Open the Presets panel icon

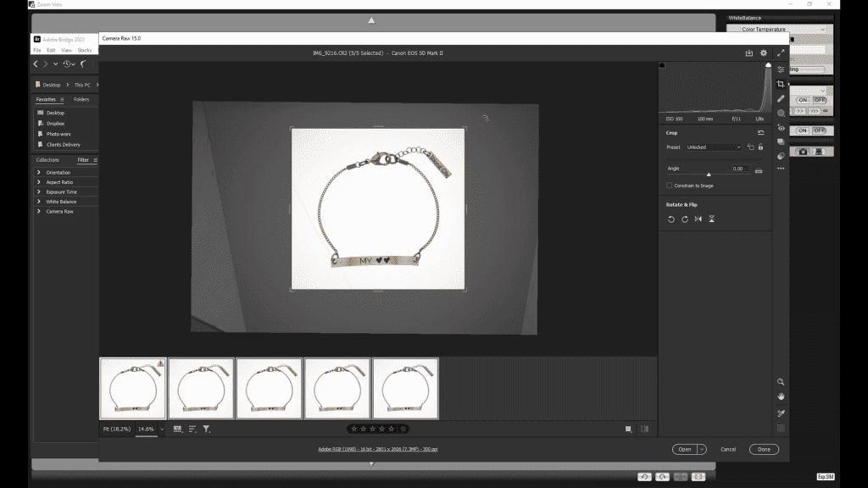781,156
